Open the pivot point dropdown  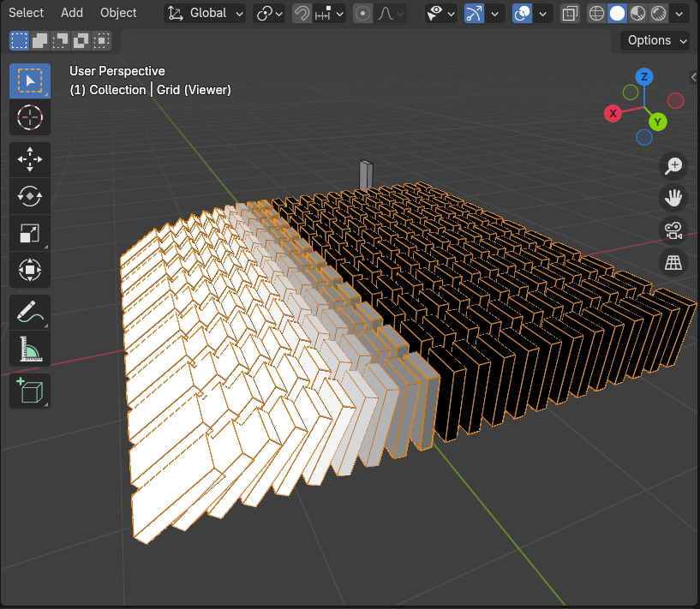click(x=269, y=14)
